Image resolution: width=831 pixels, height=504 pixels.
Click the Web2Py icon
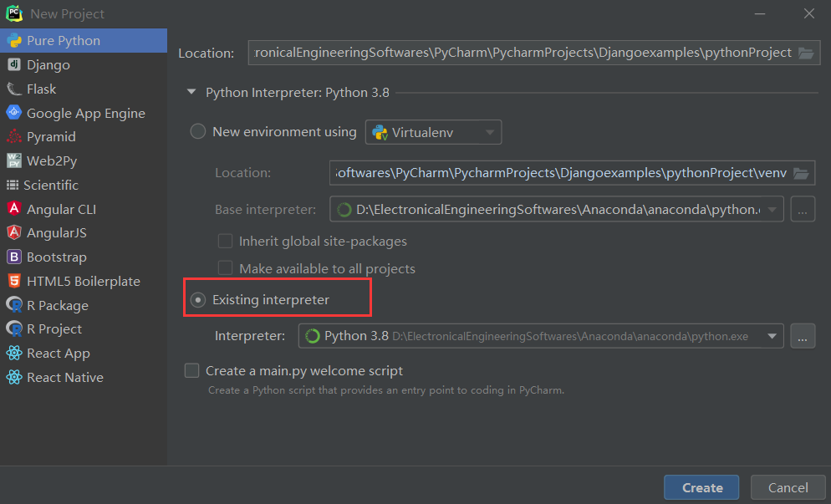click(13, 160)
